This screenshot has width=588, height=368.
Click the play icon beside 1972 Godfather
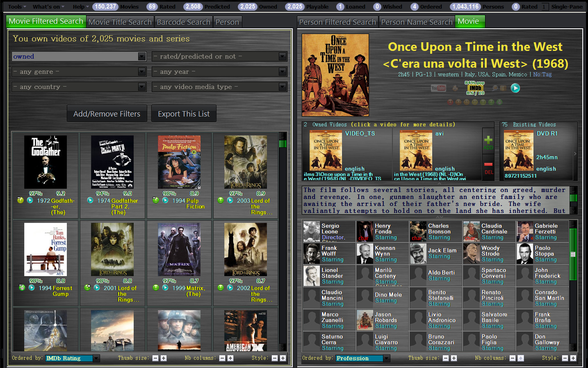[30, 200]
